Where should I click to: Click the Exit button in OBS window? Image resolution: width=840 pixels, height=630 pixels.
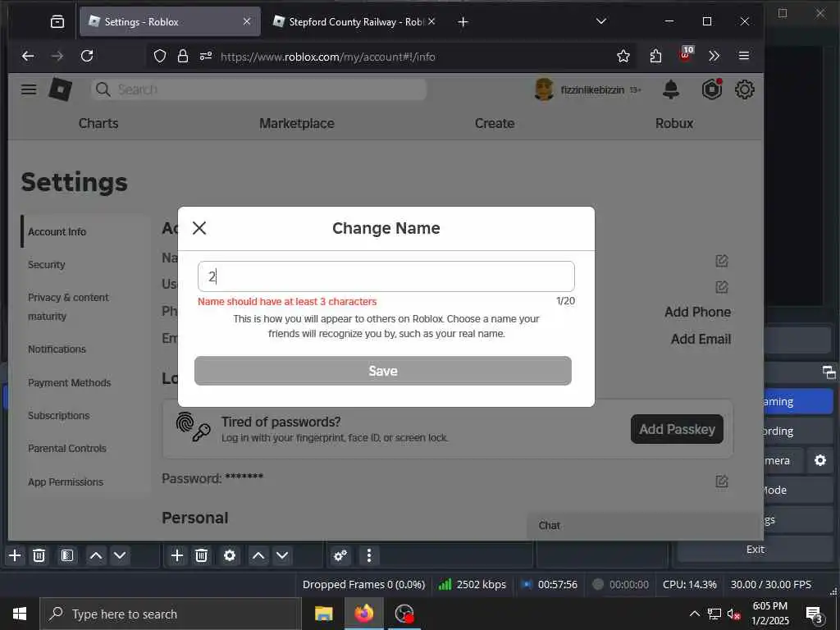(756, 549)
